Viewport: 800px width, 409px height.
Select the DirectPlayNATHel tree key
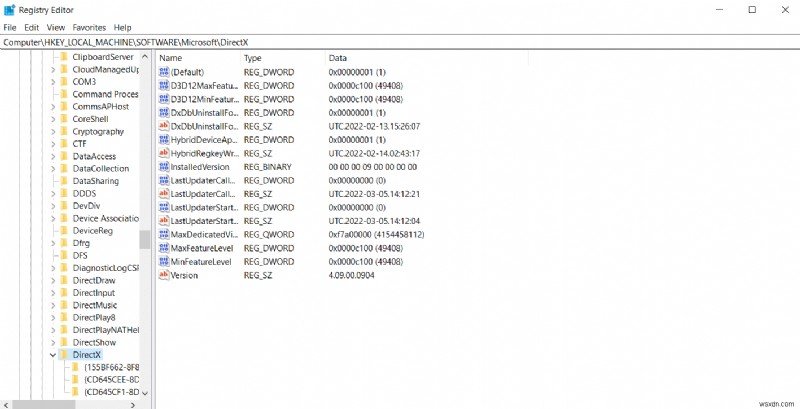point(106,330)
